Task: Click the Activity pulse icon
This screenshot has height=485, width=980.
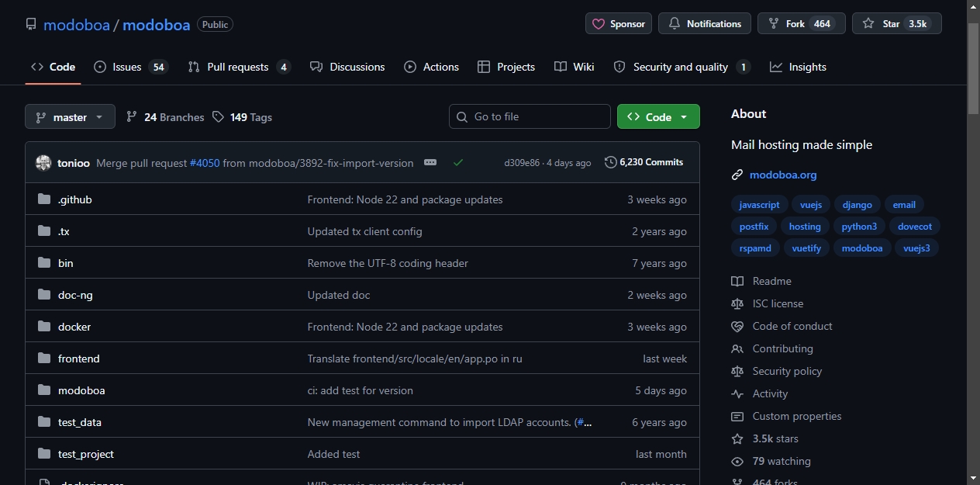Action: pos(737,393)
